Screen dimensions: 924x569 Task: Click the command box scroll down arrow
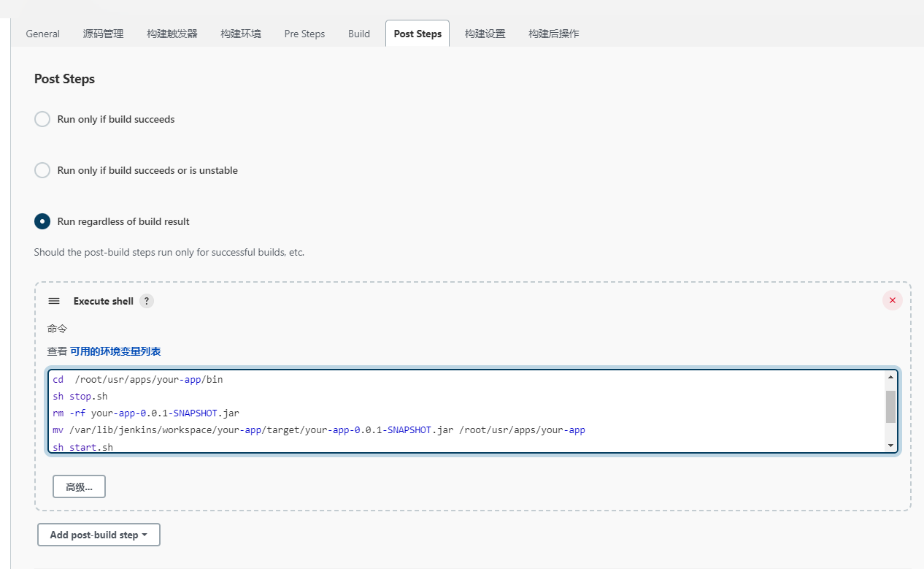pyautogui.click(x=890, y=445)
